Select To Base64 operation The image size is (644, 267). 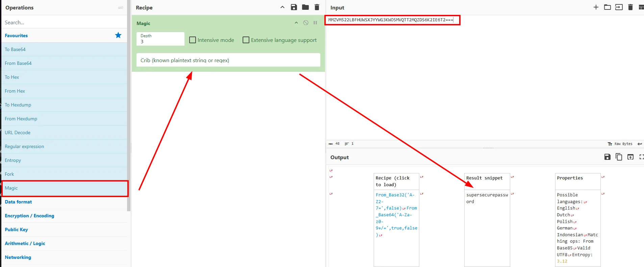click(64, 49)
